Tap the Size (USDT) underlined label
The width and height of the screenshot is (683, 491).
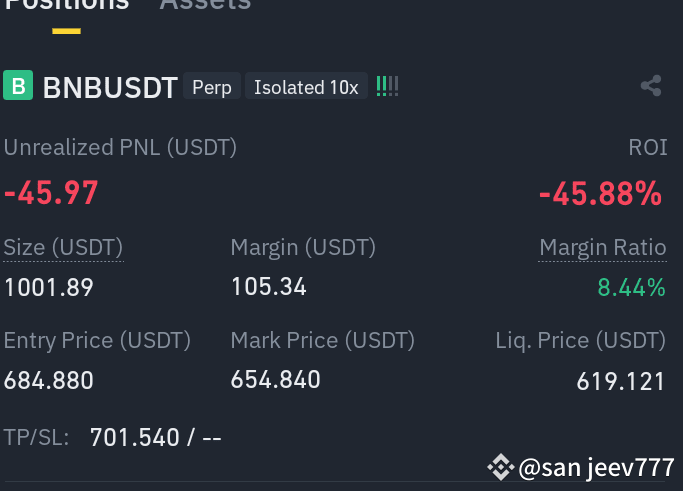click(x=63, y=248)
